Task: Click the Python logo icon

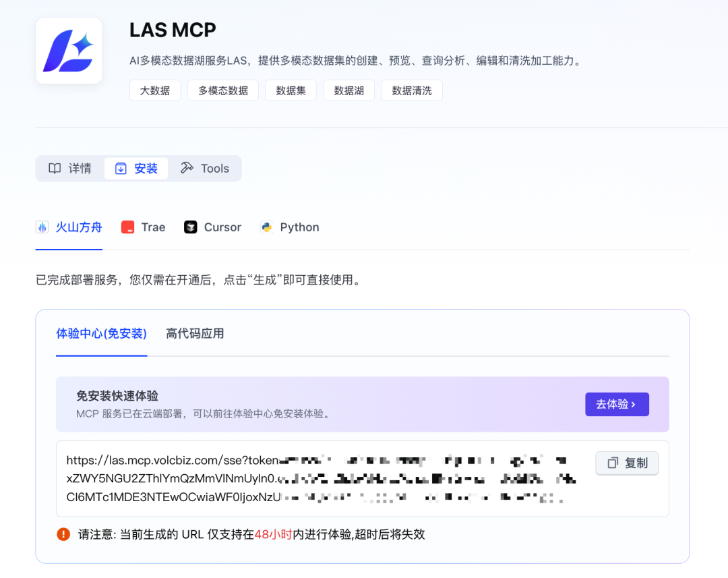Action: pyautogui.click(x=266, y=227)
